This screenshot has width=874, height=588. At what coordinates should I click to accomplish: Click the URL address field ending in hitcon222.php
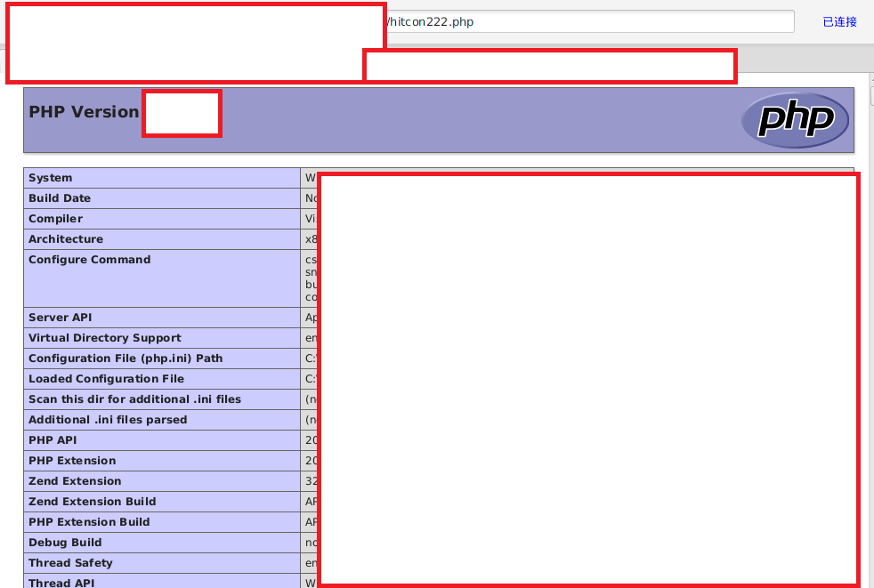pyautogui.click(x=590, y=21)
